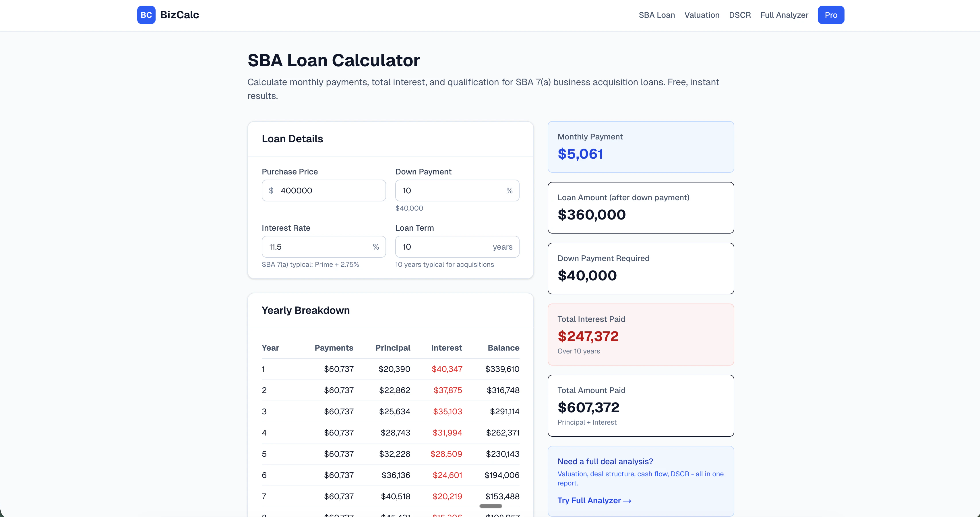Click the Interest column header
The height and width of the screenshot is (517, 980).
(x=446, y=348)
